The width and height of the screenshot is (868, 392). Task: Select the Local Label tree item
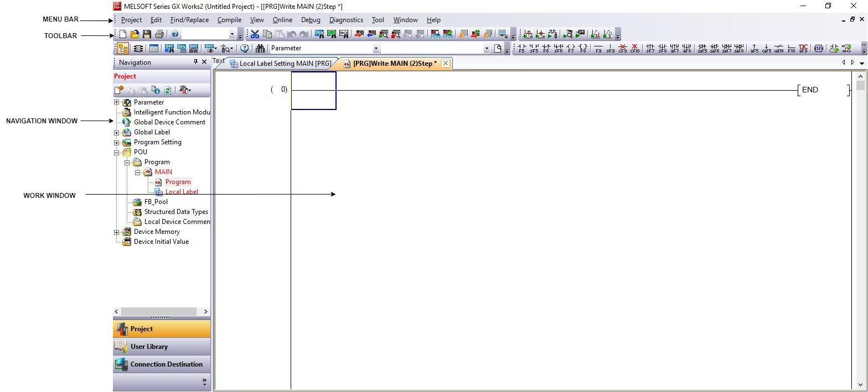click(x=182, y=192)
